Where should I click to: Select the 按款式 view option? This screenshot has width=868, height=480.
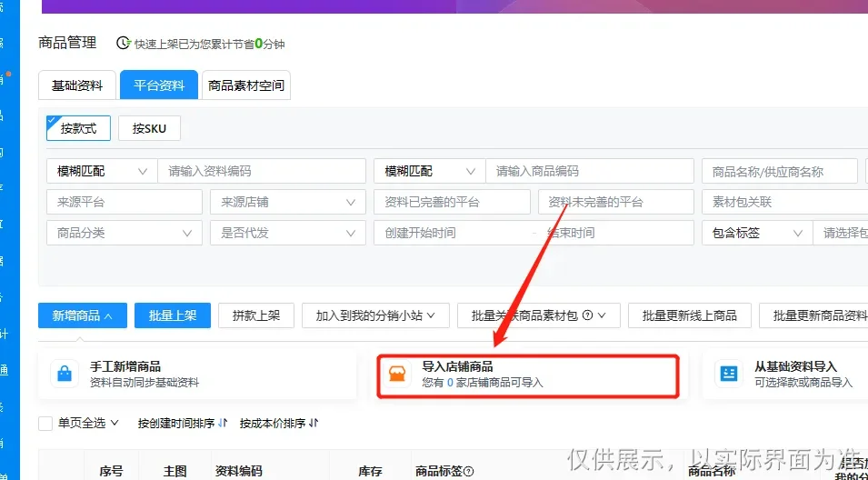tap(78, 128)
